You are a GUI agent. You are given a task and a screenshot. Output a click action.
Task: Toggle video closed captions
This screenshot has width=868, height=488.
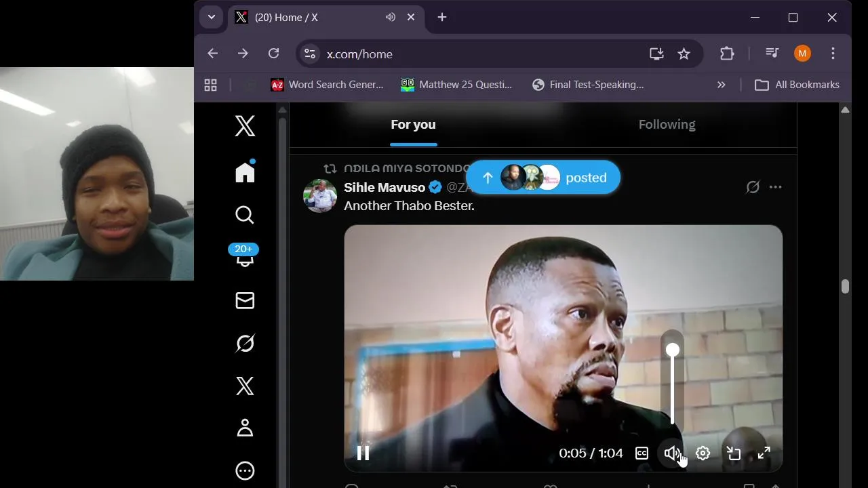coord(642,453)
